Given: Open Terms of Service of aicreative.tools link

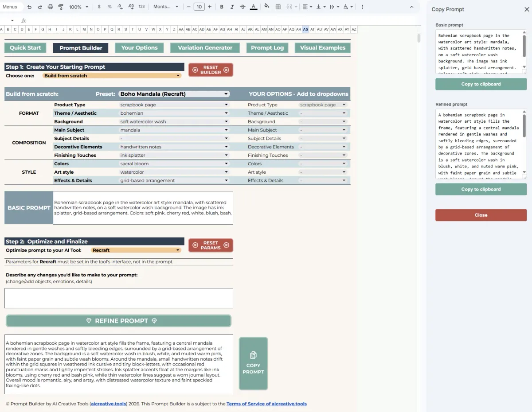Looking at the screenshot, I should tap(266, 404).
